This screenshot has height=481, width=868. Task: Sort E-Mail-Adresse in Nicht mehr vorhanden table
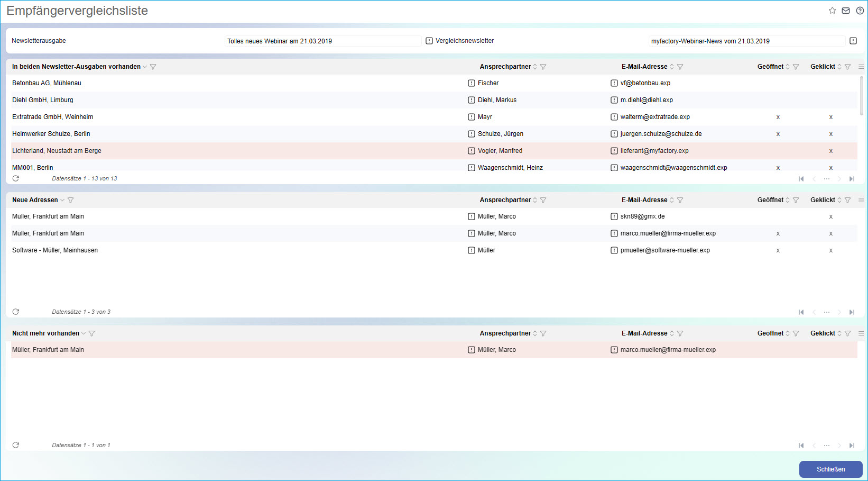[x=672, y=333]
